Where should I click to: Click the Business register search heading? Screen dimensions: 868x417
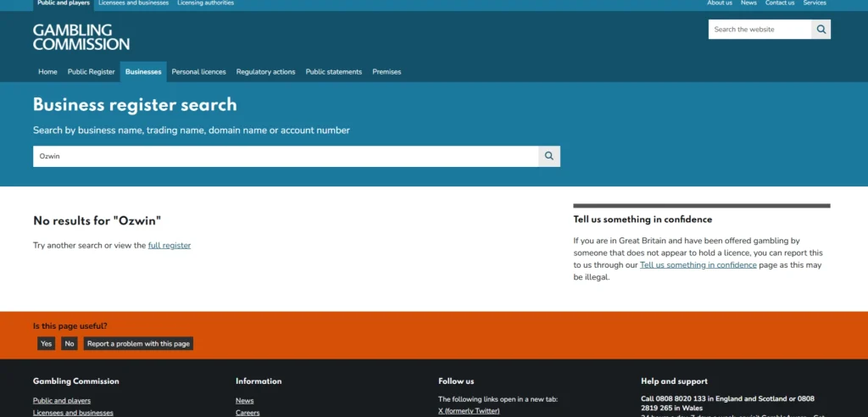click(135, 104)
